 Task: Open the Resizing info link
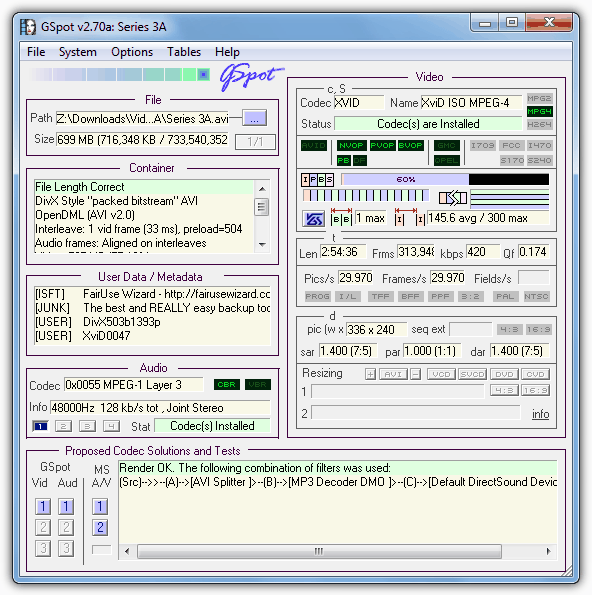pyautogui.click(x=540, y=414)
